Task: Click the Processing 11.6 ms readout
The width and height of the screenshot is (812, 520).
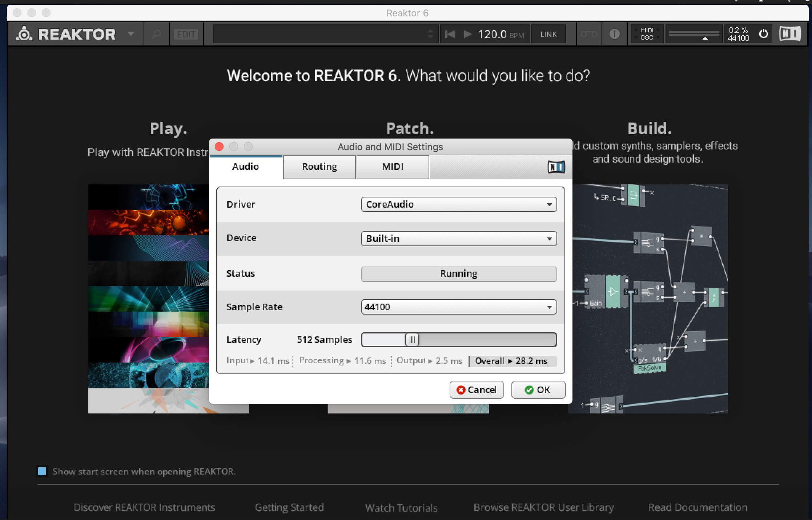Action: pyautogui.click(x=342, y=361)
